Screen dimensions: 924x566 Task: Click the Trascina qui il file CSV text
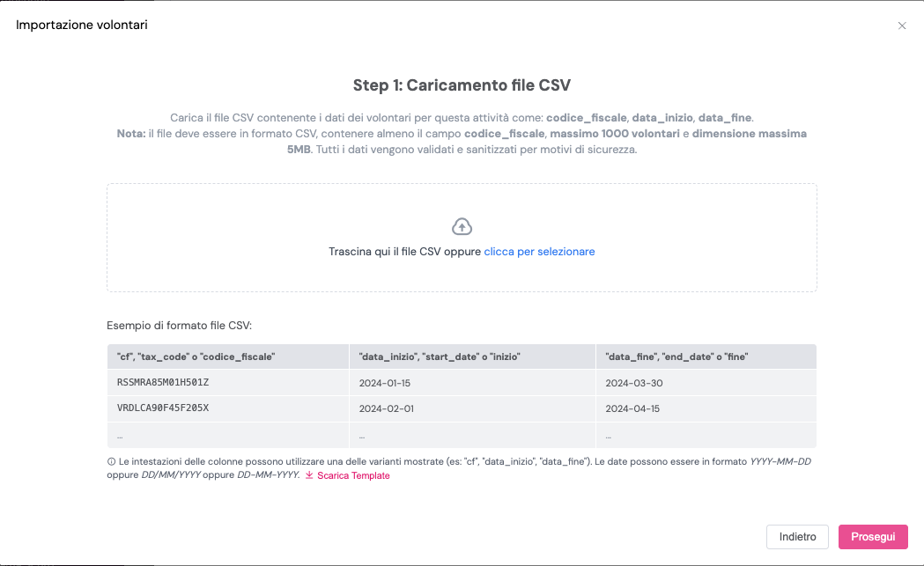384,252
